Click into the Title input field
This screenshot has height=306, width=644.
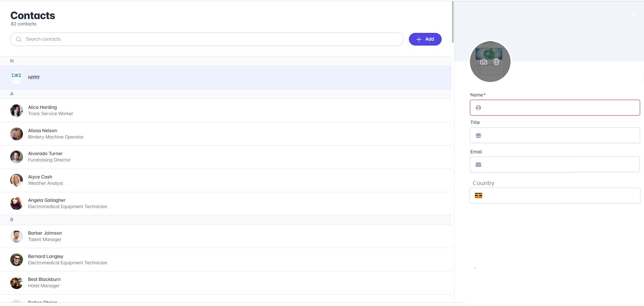[560, 135]
